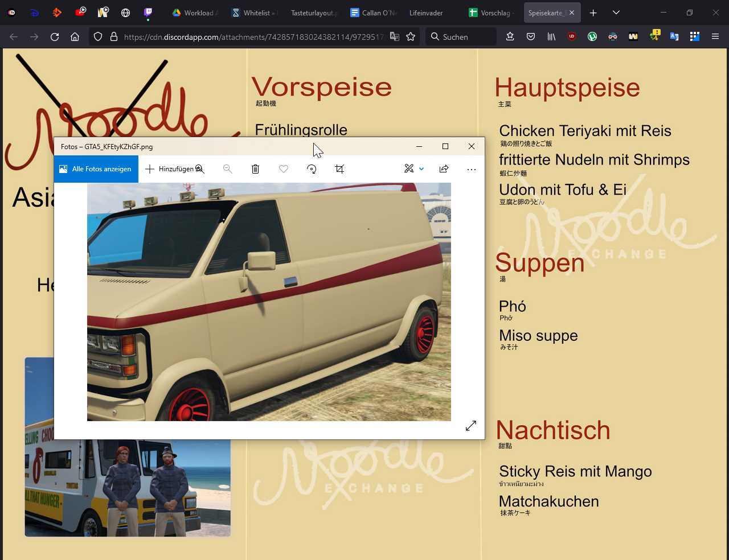Reload the current Firefox page

55,36
